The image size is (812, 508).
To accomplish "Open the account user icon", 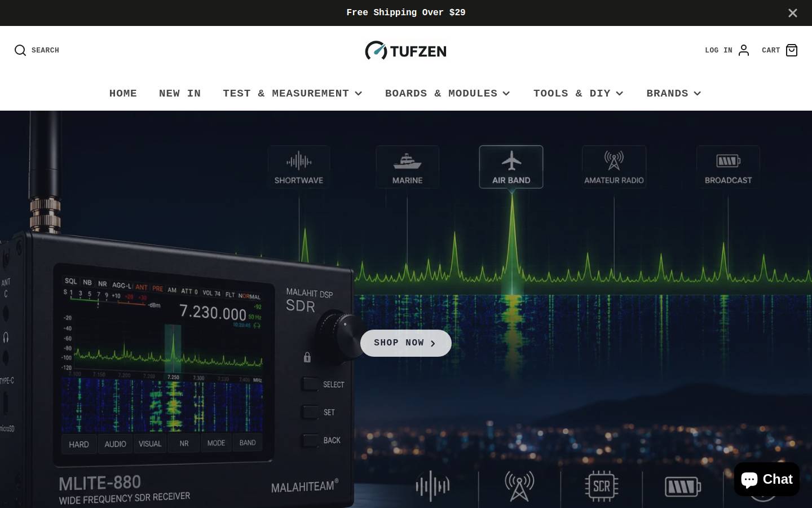I will click(744, 50).
